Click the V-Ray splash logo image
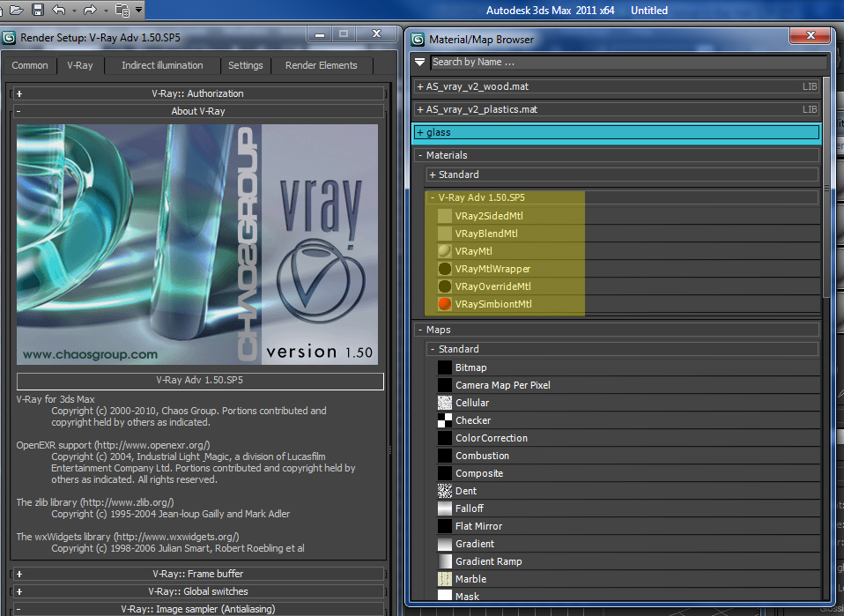Viewport: 844px width, 616px height. click(197, 244)
